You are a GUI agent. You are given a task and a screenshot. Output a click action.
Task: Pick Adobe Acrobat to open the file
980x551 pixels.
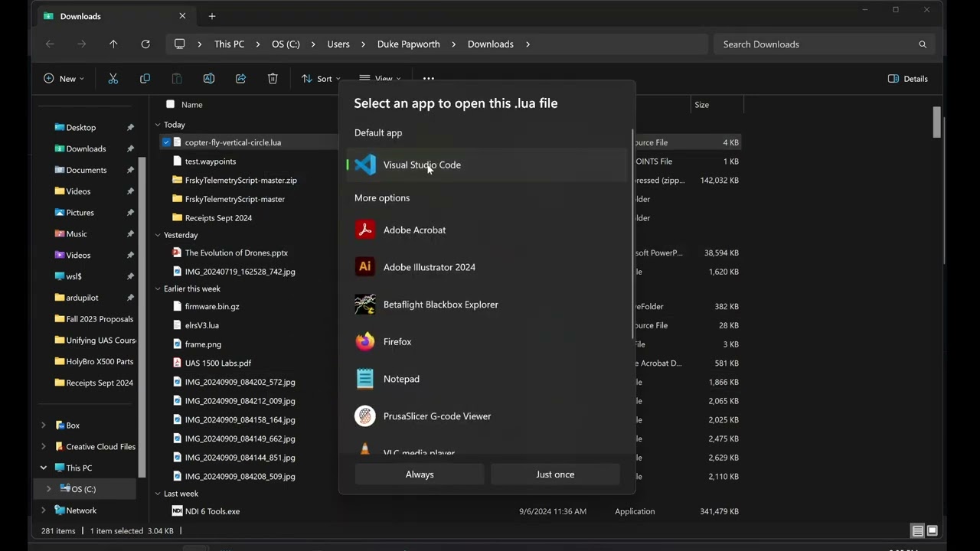(487, 230)
